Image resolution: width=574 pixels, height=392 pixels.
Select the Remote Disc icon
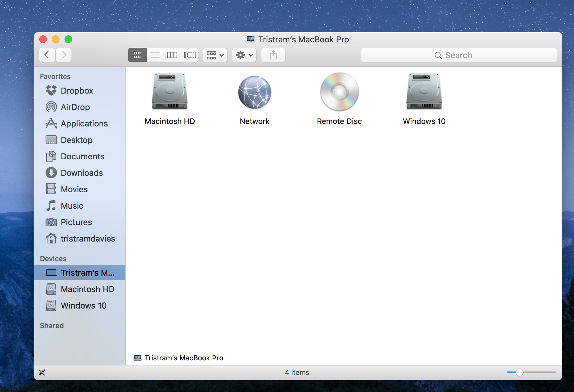coord(340,92)
